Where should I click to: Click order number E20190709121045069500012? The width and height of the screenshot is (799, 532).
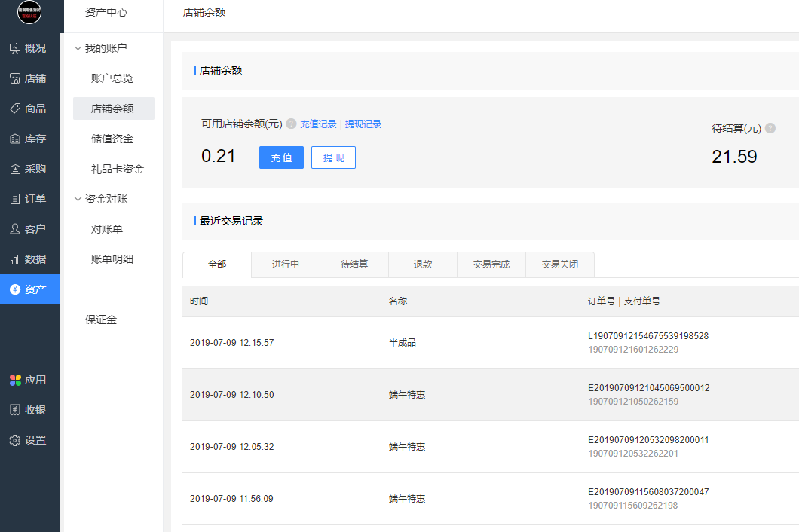tap(649, 388)
